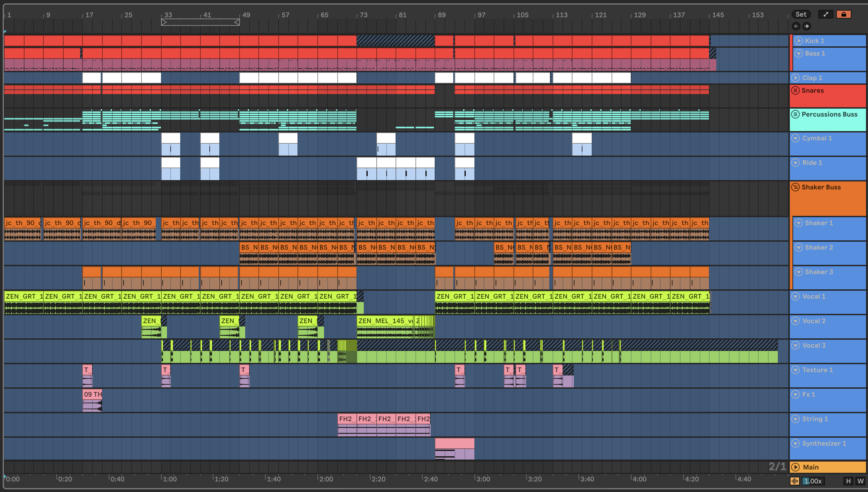The height and width of the screenshot is (492, 868).
Task: Fold the Vocal 3 track chevron
Action: 796,345
